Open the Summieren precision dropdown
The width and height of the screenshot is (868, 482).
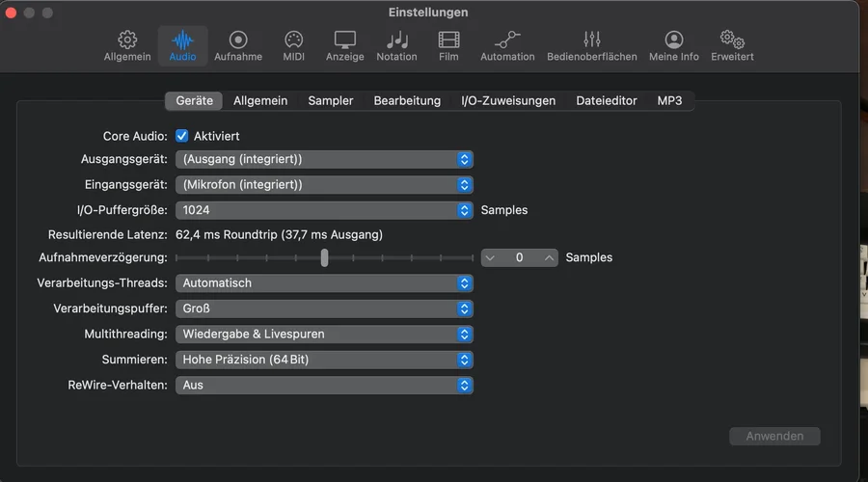324,360
